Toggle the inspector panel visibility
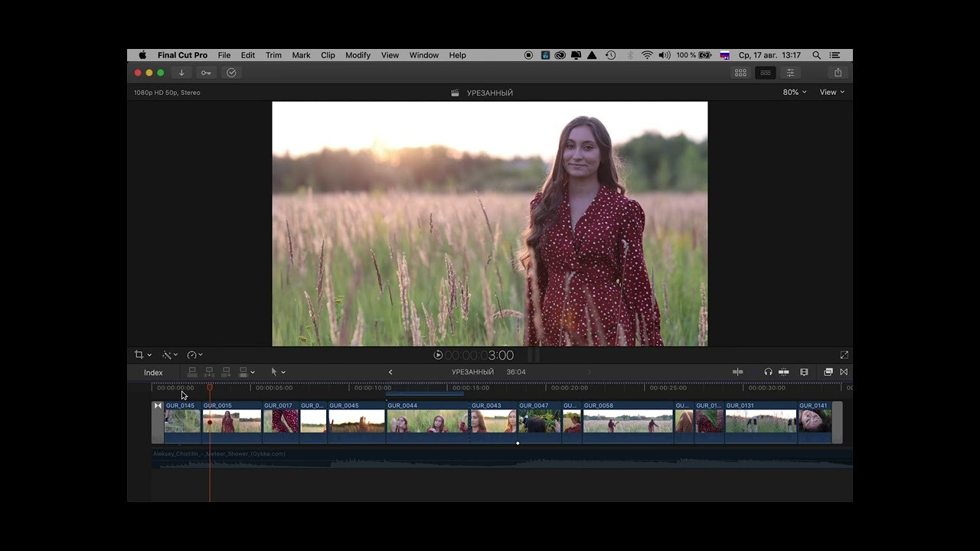980x551 pixels. 790,73
